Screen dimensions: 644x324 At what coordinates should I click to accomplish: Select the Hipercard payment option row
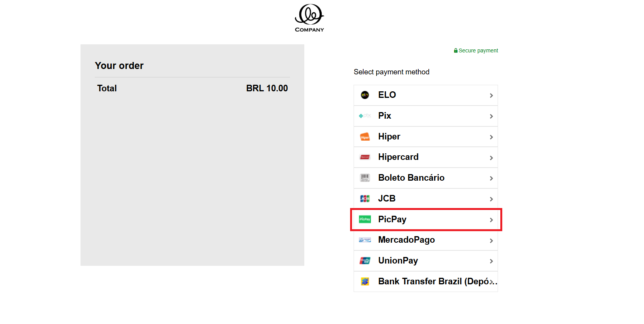click(424, 157)
